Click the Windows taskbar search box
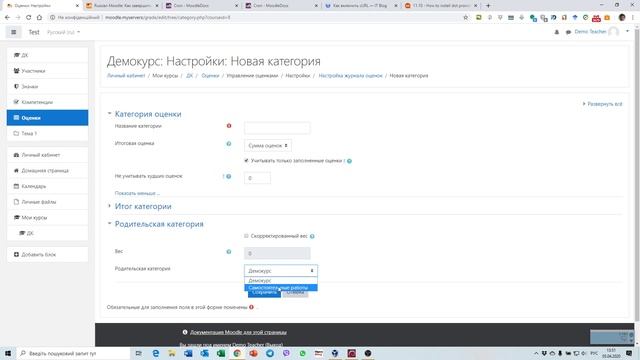The image size is (640, 360). (x=73, y=353)
